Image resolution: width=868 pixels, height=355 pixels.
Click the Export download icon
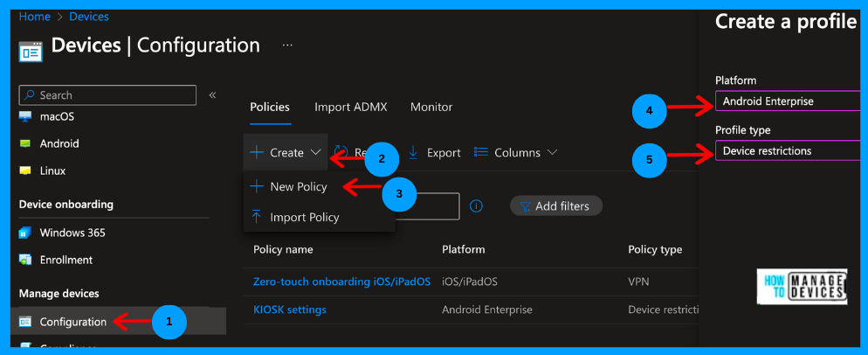point(413,152)
